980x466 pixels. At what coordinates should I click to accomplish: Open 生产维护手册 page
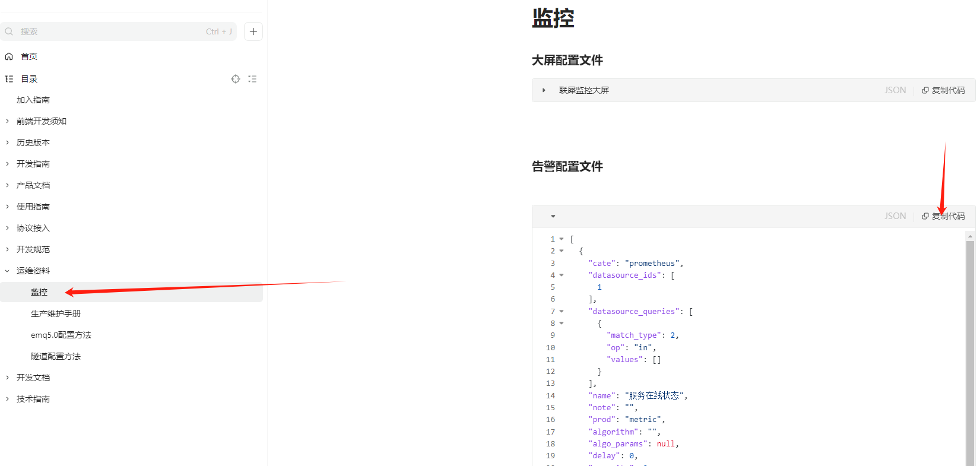pyautogui.click(x=56, y=313)
